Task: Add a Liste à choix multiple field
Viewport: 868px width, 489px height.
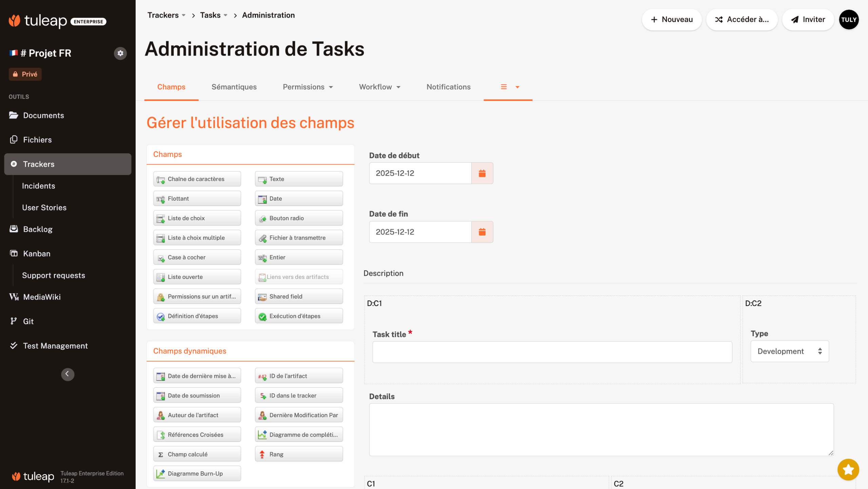Action: [197, 238]
